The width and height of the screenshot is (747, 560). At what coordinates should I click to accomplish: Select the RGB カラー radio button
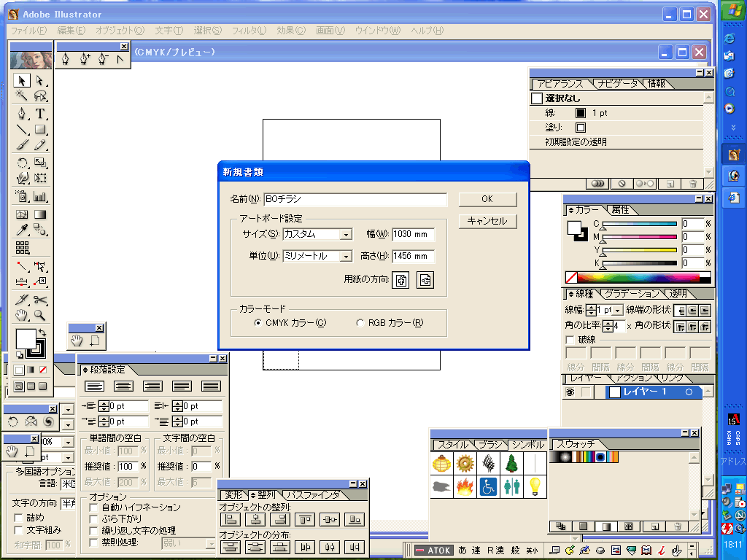point(360,323)
